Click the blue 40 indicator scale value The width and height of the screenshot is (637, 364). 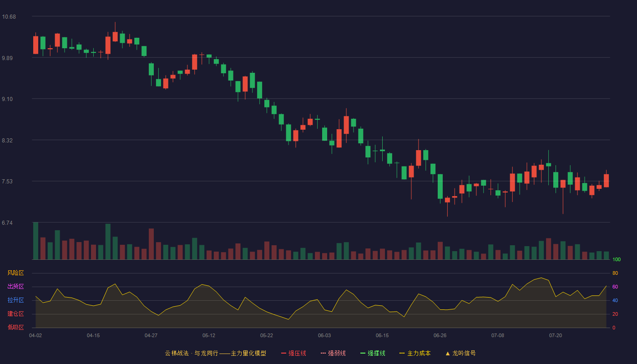click(615, 300)
